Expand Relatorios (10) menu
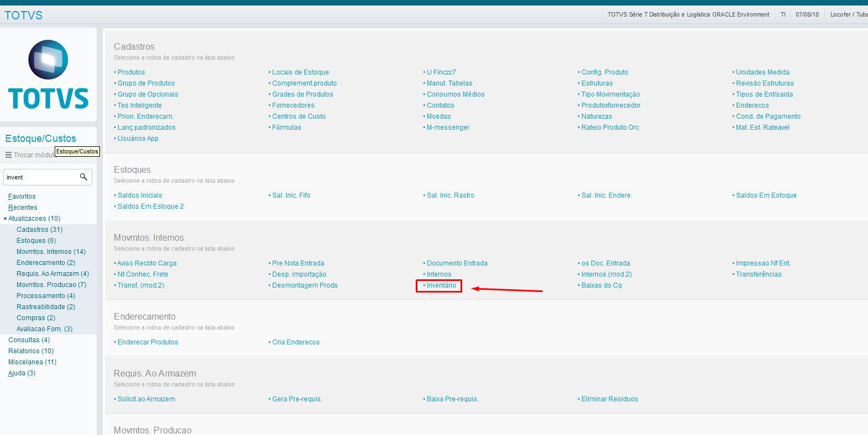The image size is (868, 435). tap(31, 351)
